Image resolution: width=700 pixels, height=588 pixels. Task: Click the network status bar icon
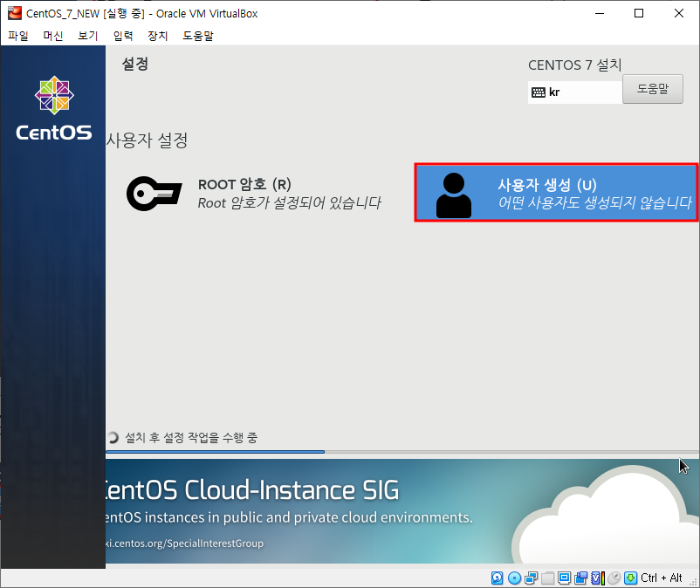pos(529,578)
